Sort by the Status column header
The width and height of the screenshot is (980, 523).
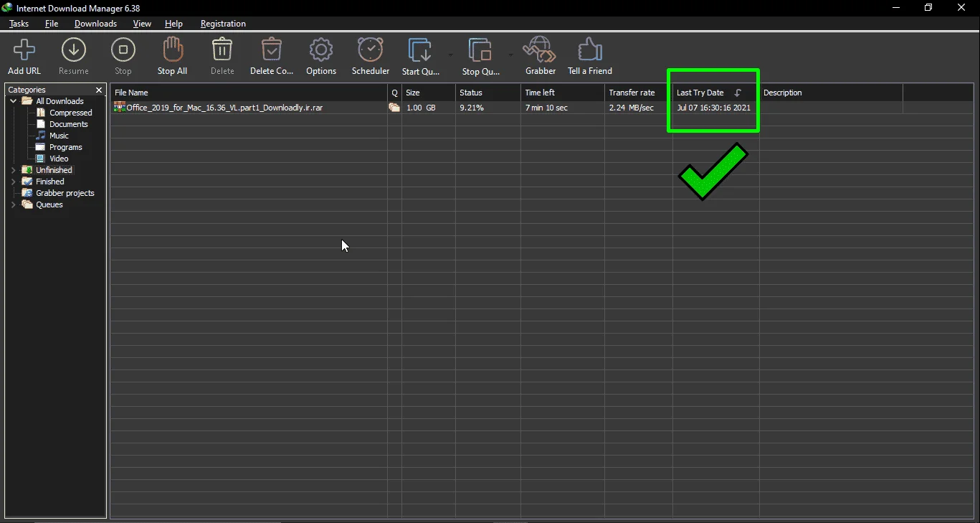pos(488,93)
